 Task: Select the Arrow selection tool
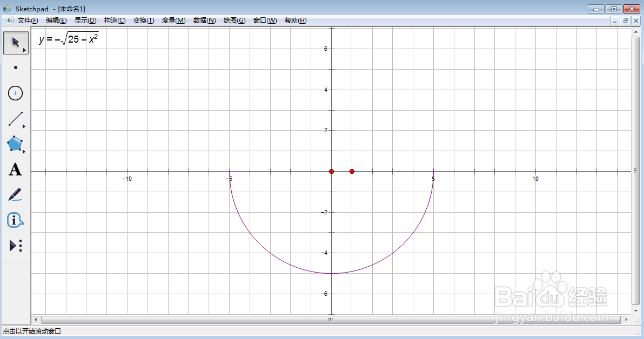(x=16, y=43)
